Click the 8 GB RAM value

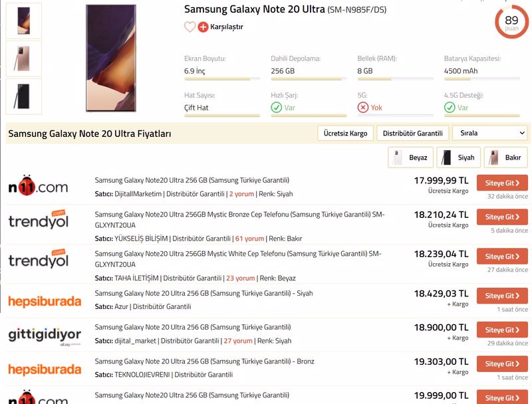(365, 71)
